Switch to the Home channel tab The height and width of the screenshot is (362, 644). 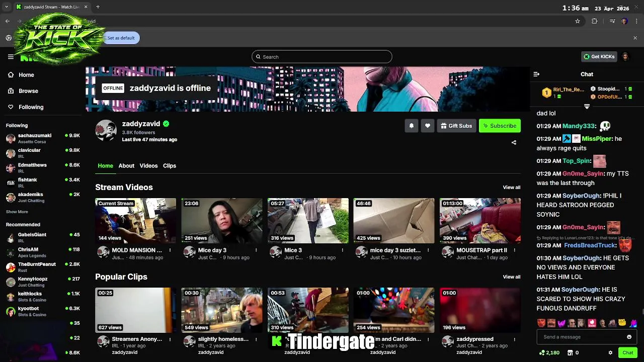point(105,166)
